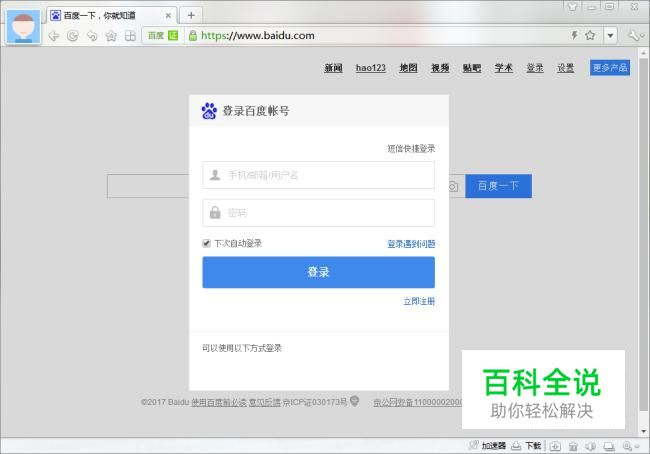650x454 pixels.
Task: Toggle the speaker mute icon in status bar
Action: (x=591, y=446)
